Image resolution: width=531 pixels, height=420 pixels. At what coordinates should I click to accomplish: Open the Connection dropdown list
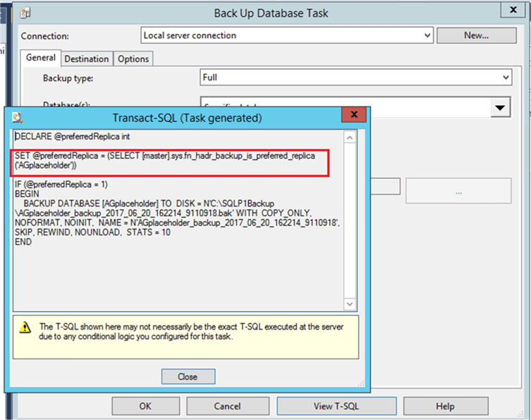[427, 35]
